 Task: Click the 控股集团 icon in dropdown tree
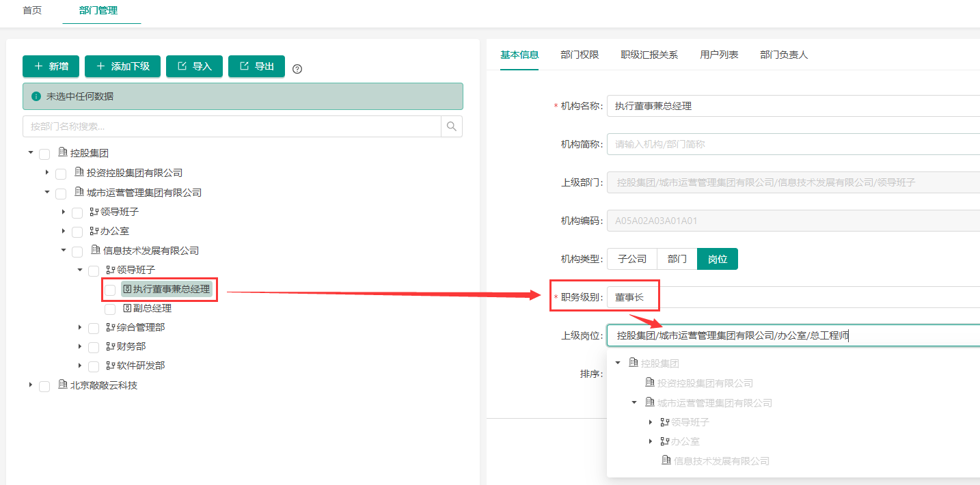(634, 363)
